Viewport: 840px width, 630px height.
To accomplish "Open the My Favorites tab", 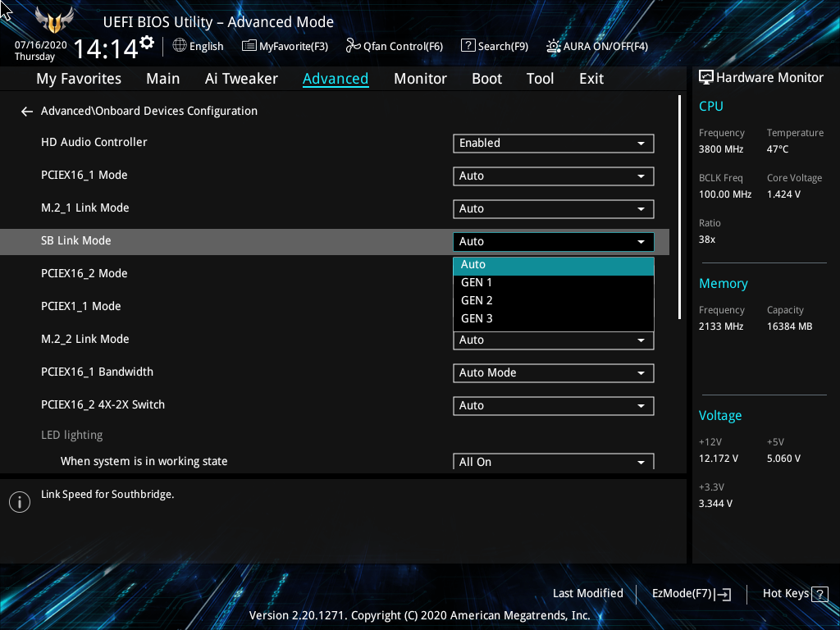I will click(x=79, y=79).
